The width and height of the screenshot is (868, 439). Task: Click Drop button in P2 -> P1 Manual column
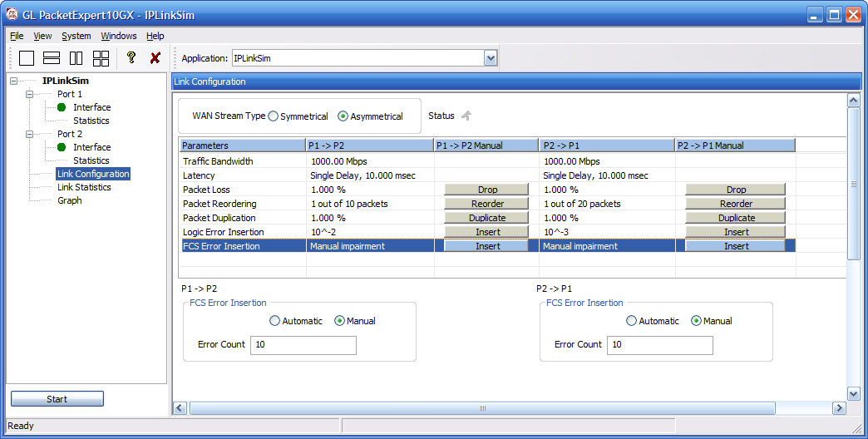(x=736, y=190)
